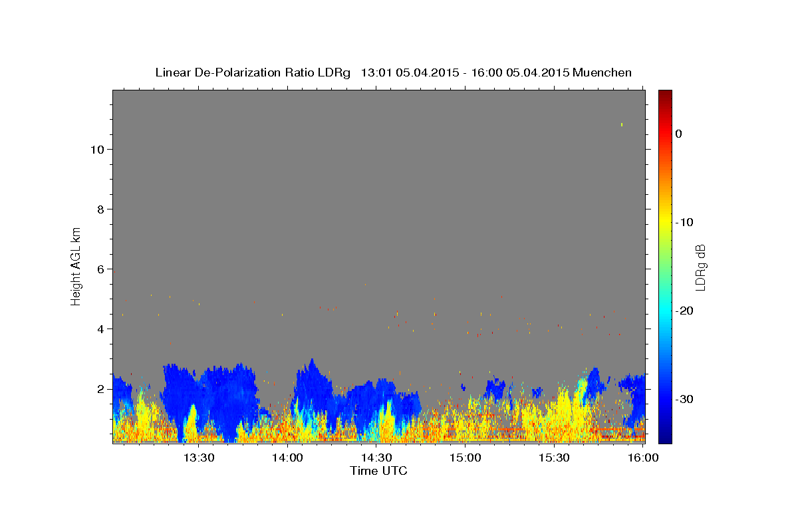
Task: Click the 14:30 time tick label
Action: [x=377, y=458]
